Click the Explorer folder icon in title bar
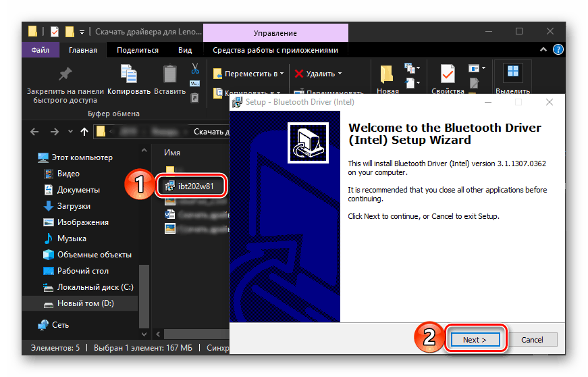This screenshot has width=588, height=377. [x=32, y=32]
